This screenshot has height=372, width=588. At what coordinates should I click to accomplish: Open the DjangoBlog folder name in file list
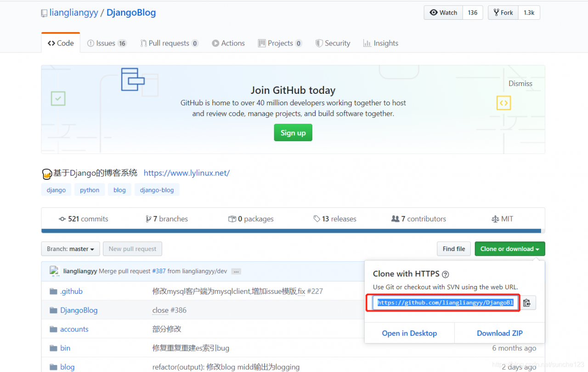point(79,310)
